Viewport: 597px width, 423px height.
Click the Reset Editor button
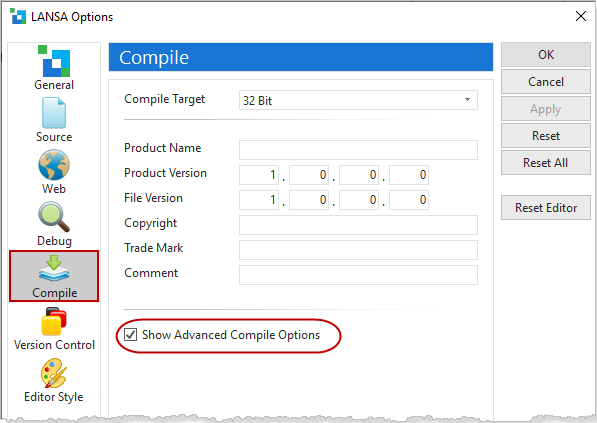coord(546,208)
